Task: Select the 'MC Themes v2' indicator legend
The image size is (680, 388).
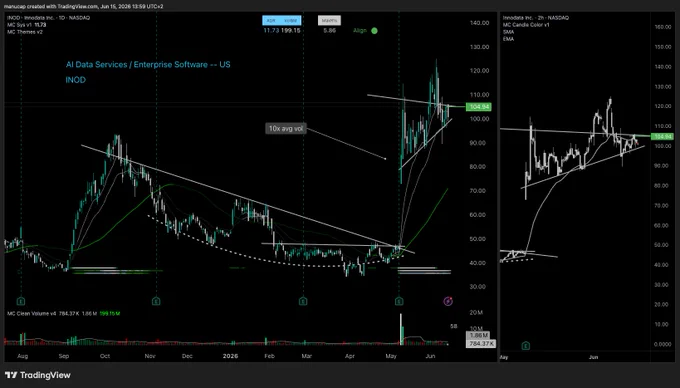Action: click(x=25, y=32)
